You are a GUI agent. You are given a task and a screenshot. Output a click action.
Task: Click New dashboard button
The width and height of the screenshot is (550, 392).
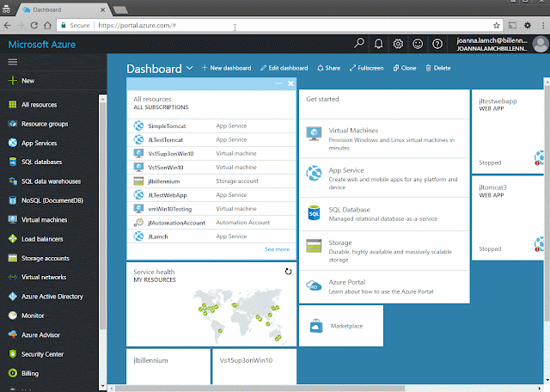227,68
